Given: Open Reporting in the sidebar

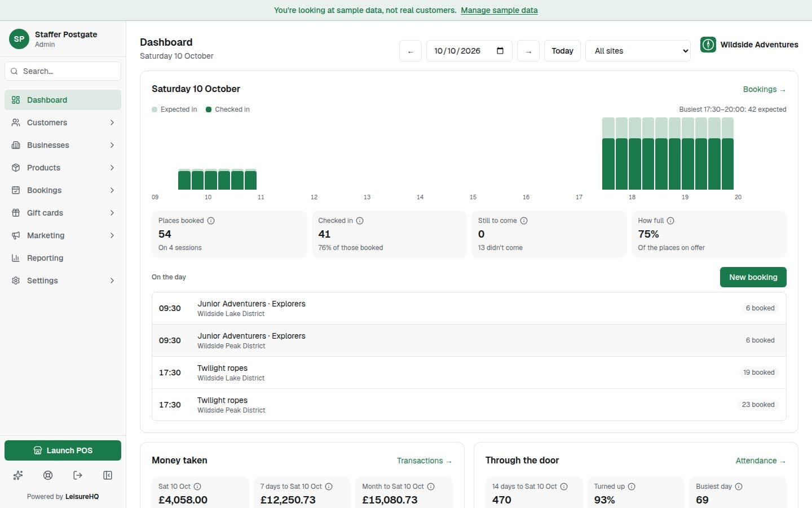Looking at the screenshot, I should tap(63, 258).
